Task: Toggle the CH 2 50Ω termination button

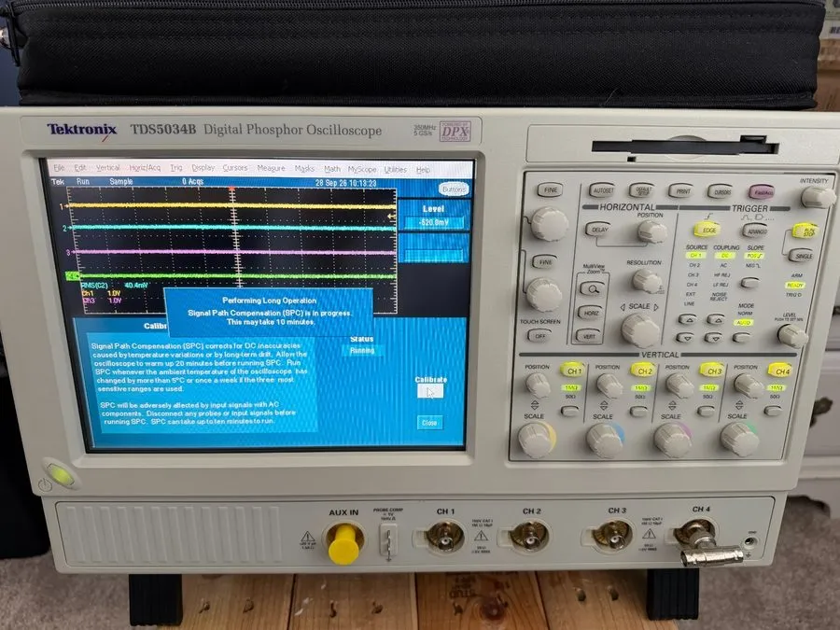Action: coord(638,412)
